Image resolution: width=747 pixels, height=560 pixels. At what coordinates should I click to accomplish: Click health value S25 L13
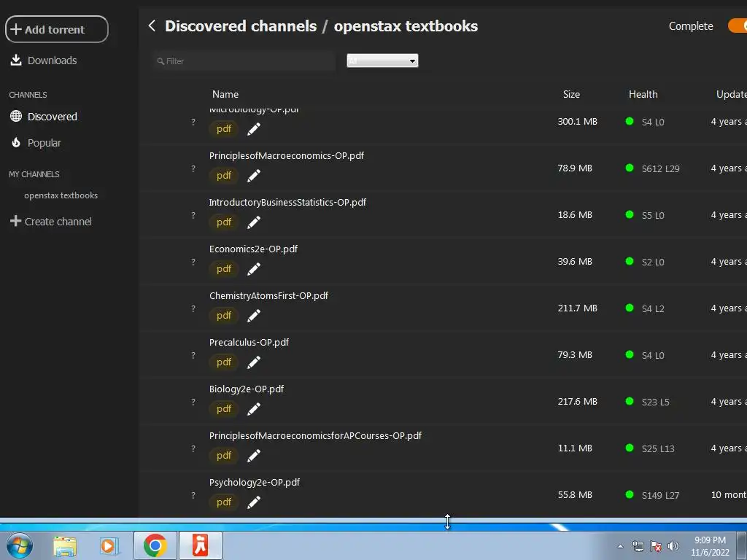tap(658, 448)
